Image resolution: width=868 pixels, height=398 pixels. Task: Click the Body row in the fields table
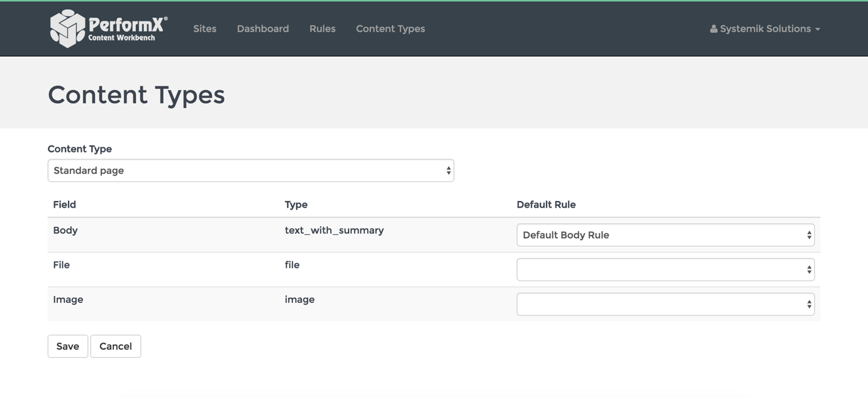[65, 230]
